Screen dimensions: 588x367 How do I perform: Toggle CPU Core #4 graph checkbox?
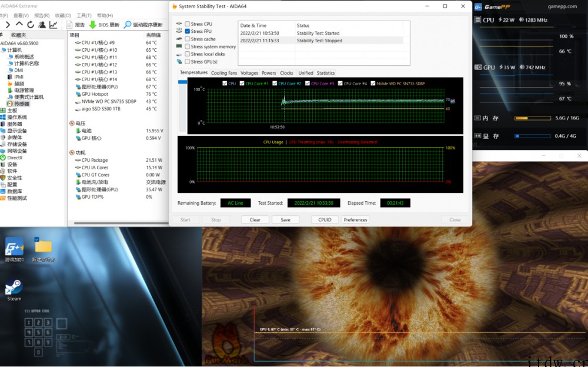click(x=340, y=84)
